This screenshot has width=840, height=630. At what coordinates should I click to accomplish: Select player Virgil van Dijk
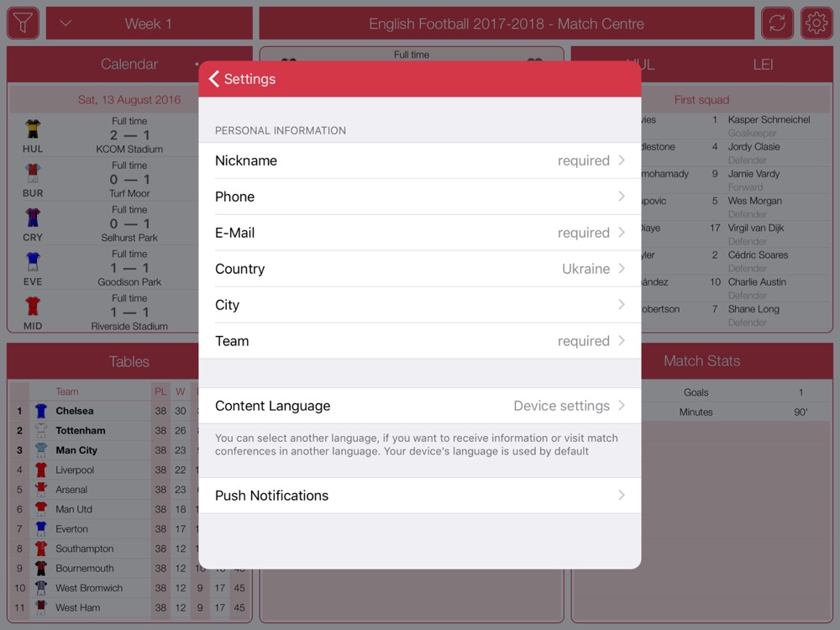(756, 228)
